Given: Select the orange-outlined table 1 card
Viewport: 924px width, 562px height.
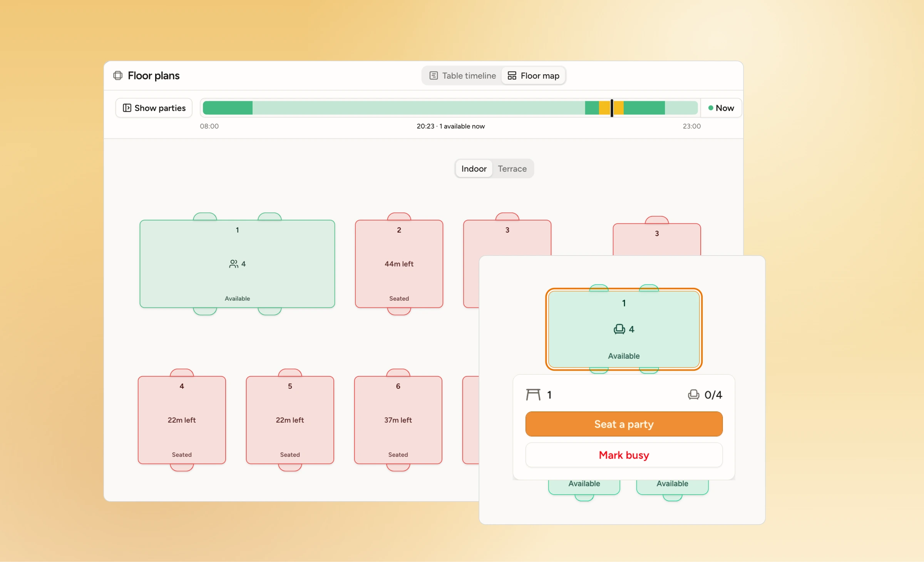Looking at the screenshot, I should (x=624, y=330).
